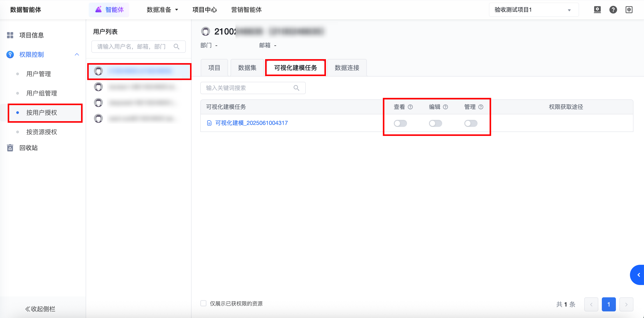Viewport: 644px width, 318px height.
Task: Enable 查看 permission toggle for the task
Action: [x=400, y=123]
